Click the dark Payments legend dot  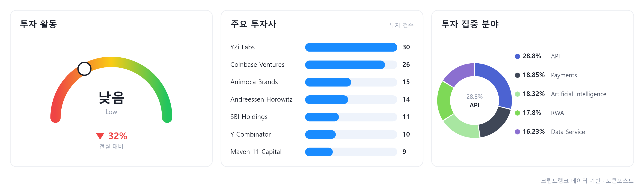pos(517,75)
